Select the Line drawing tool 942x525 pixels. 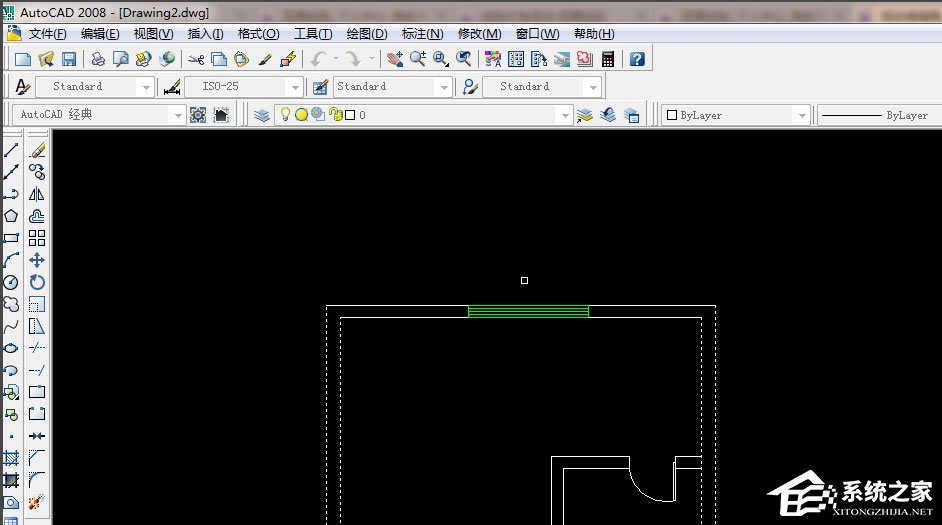coord(12,150)
